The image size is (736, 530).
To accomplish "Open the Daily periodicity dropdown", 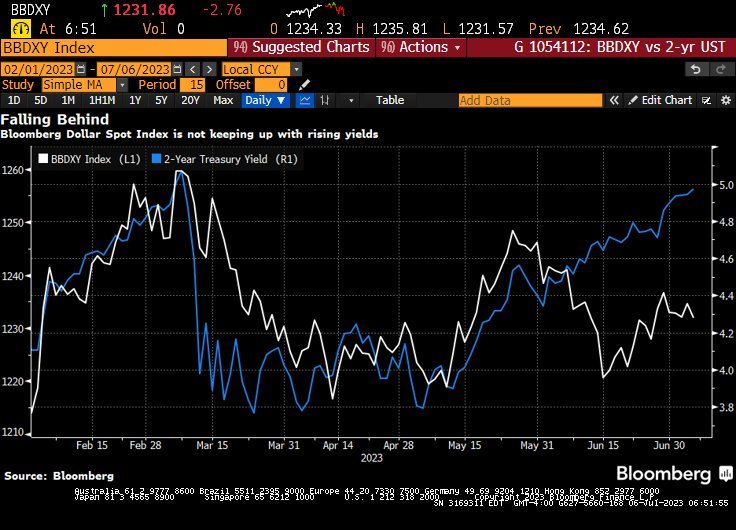I will (x=265, y=100).
